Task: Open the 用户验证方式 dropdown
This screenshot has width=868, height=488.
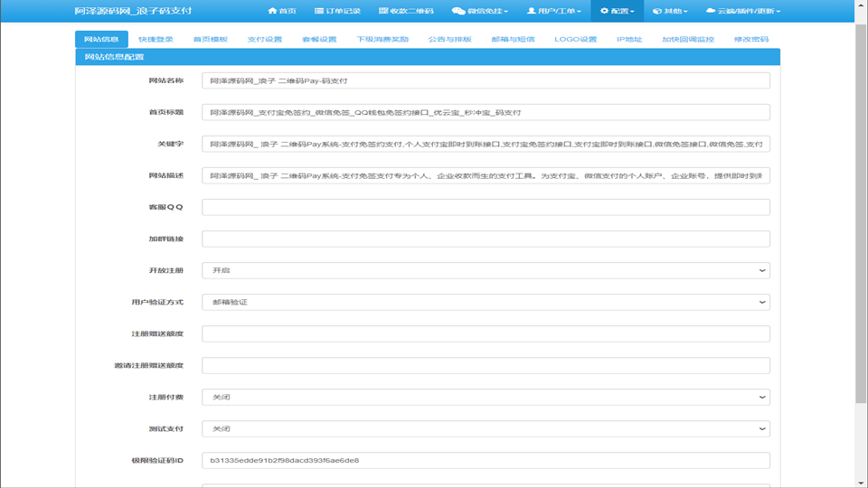Action: tap(486, 302)
